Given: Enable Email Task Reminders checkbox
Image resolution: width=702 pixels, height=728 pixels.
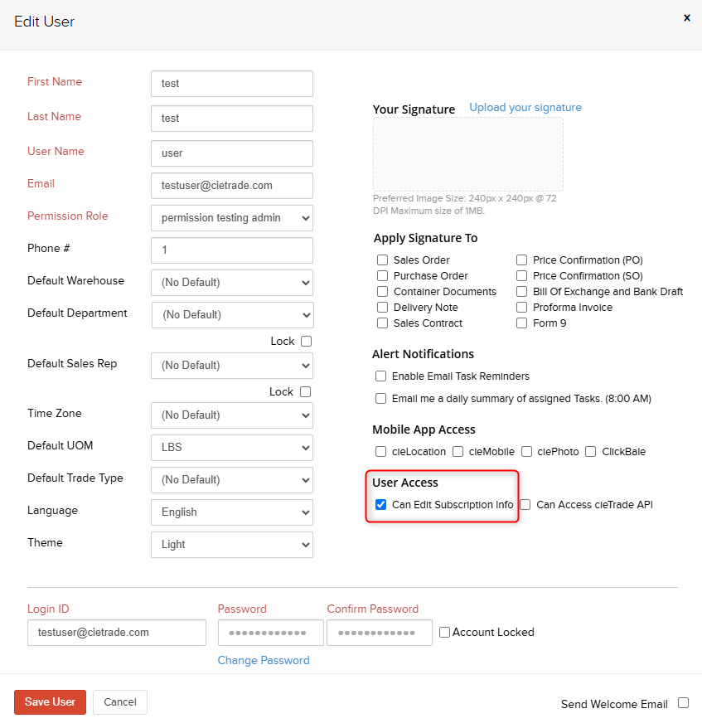Looking at the screenshot, I should coord(380,376).
